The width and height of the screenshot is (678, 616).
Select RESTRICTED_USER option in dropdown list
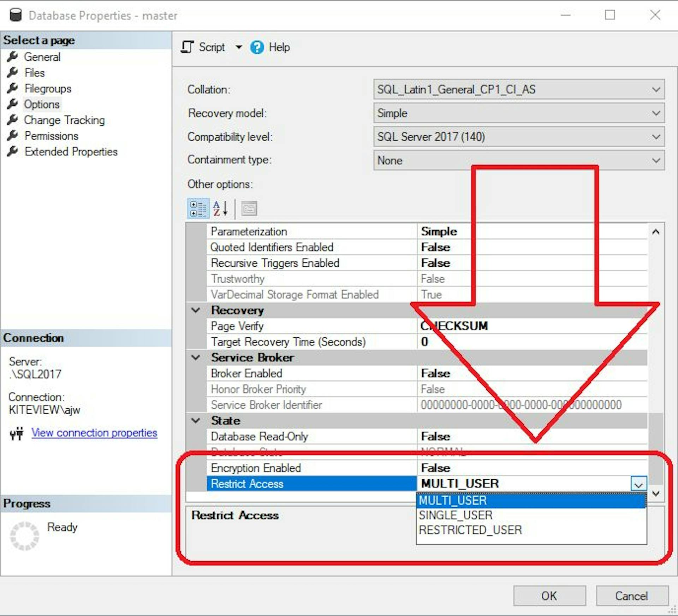click(470, 530)
